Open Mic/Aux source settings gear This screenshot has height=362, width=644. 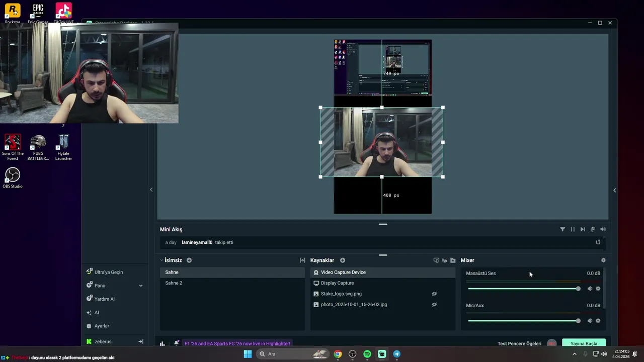598,321
